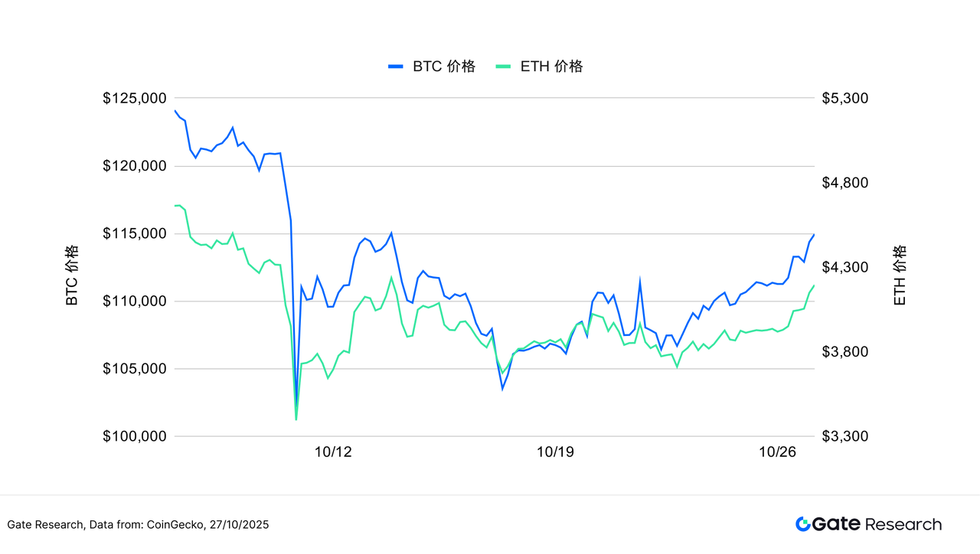The height and width of the screenshot is (554, 980).
Task: Click the vertical ETH 价格 right axis title
Action: tap(900, 275)
